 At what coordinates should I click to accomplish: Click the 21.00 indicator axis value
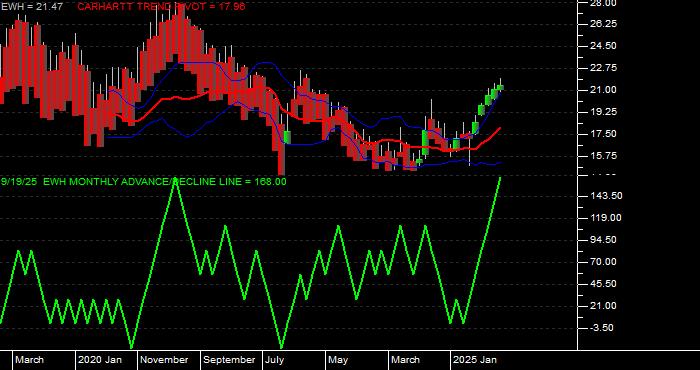tap(604, 306)
